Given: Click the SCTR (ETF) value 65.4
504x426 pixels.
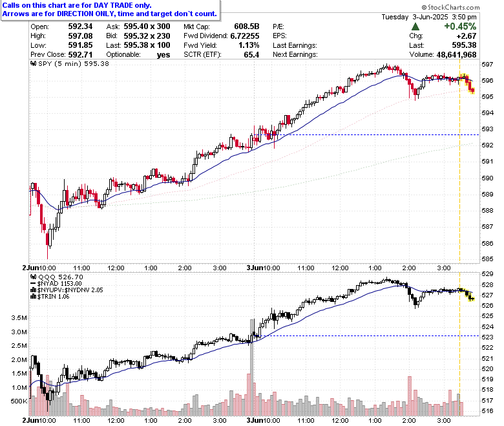Looking at the screenshot, I should [251, 54].
